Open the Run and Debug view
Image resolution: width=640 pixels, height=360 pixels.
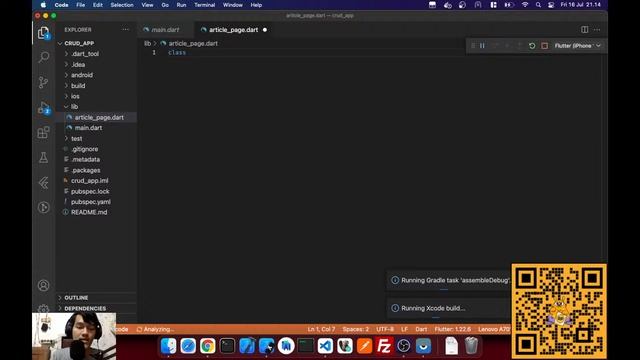[x=43, y=108]
